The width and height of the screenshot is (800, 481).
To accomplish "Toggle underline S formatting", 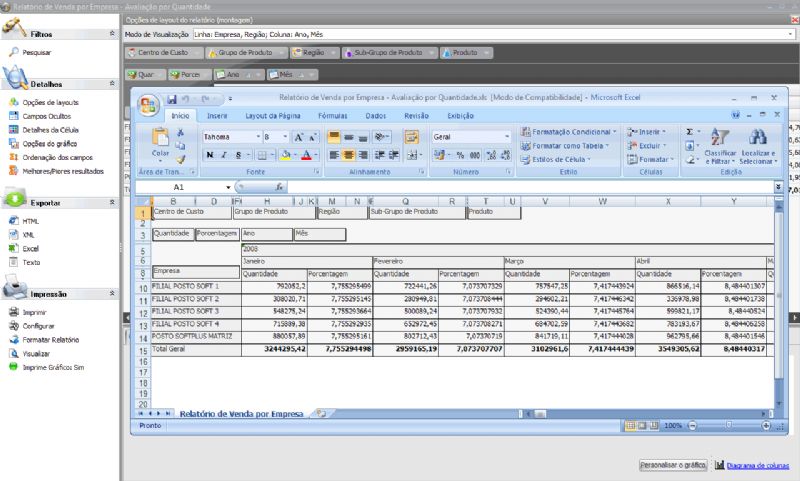I will [238, 155].
